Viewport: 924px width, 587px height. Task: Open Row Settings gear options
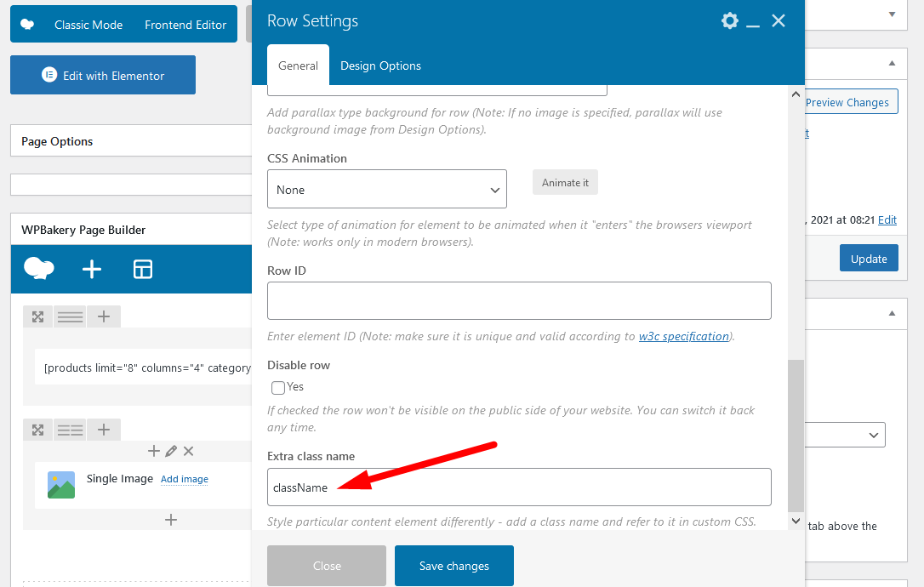[x=729, y=20]
